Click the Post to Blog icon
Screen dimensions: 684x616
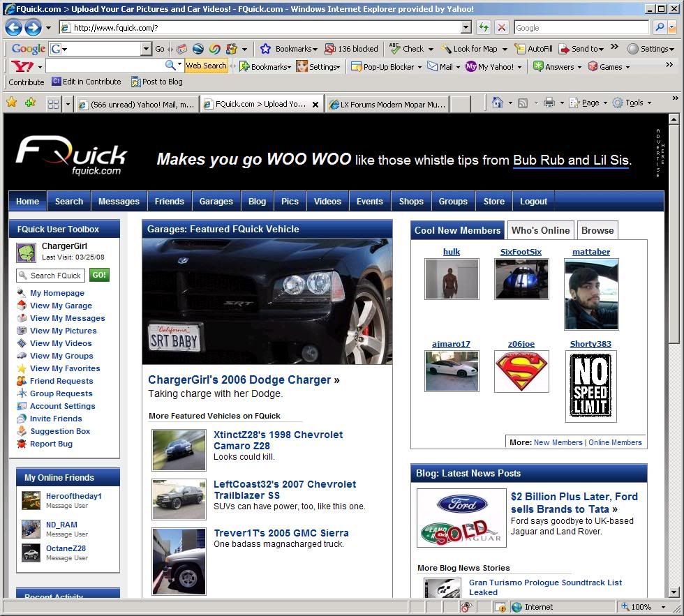pyautogui.click(x=136, y=82)
